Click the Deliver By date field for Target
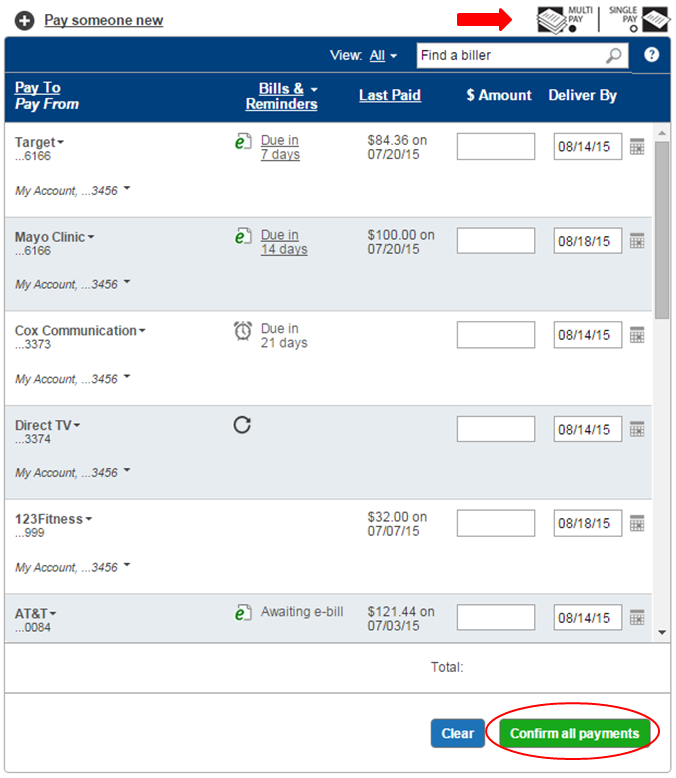 tap(588, 146)
